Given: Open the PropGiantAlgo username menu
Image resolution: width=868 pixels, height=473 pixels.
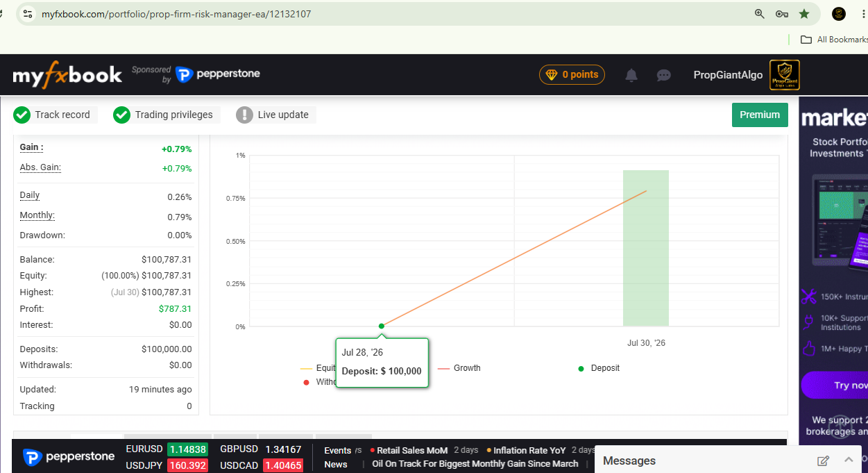Looking at the screenshot, I should click(x=728, y=75).
